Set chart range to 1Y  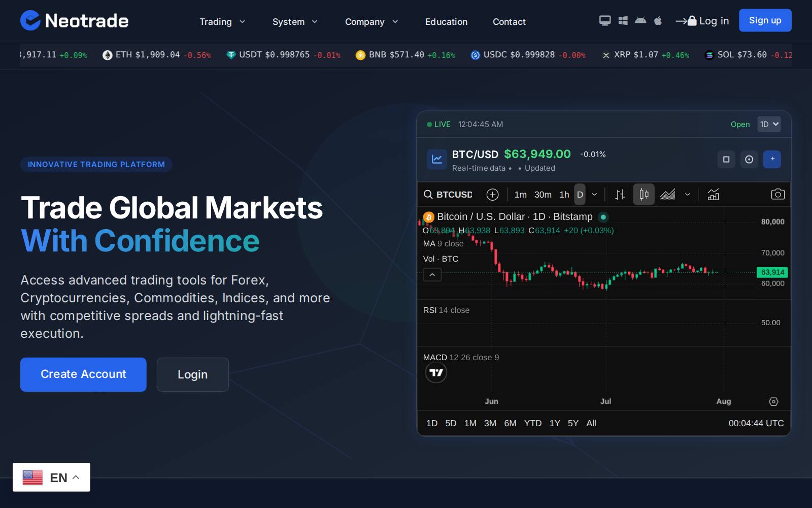click(x=555, y=423)
